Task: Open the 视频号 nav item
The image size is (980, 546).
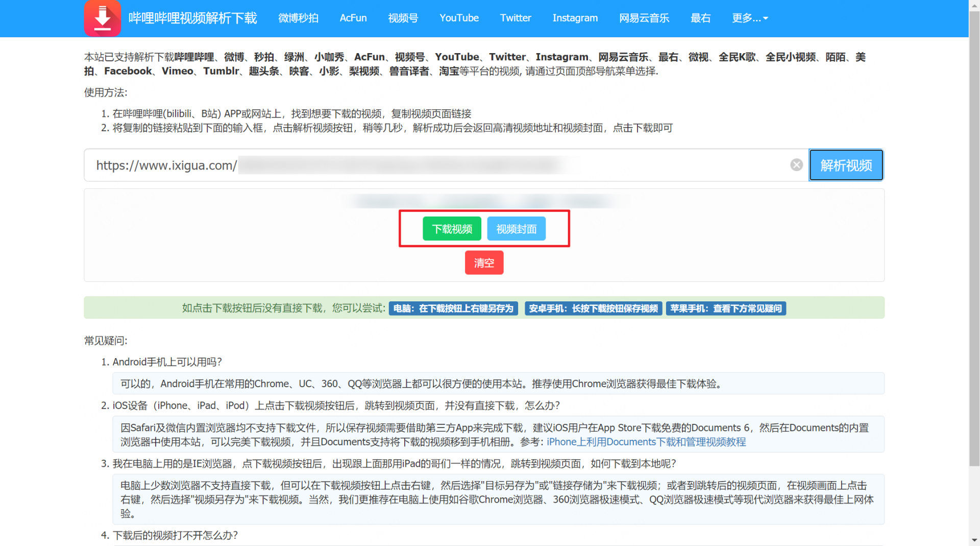Action: coord(403,18)
